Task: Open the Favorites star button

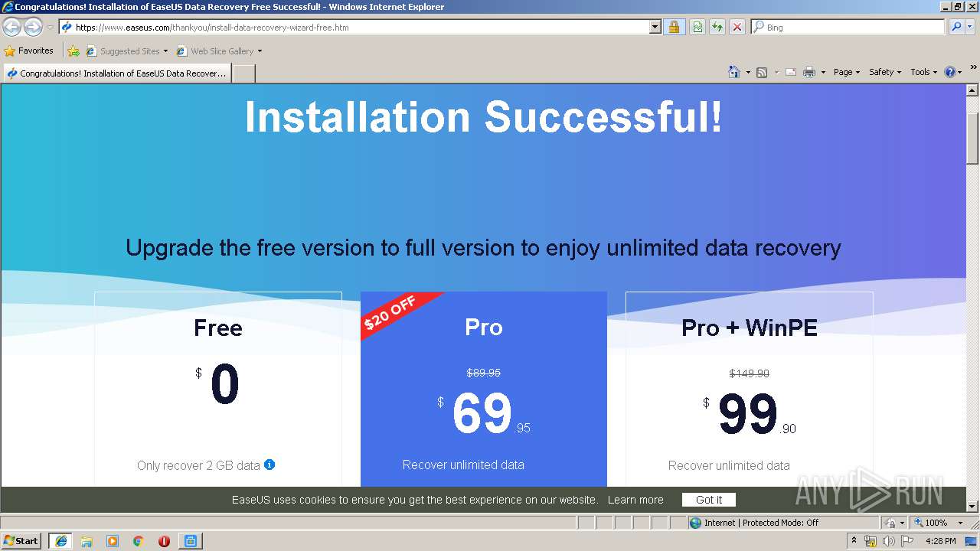Action: click(x=29, y=51)
